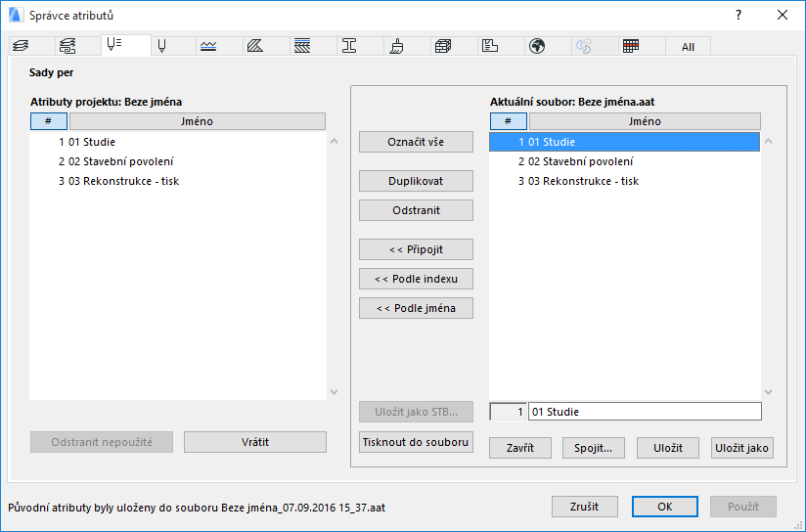Switch to the All tab

(x=688, y=47)
